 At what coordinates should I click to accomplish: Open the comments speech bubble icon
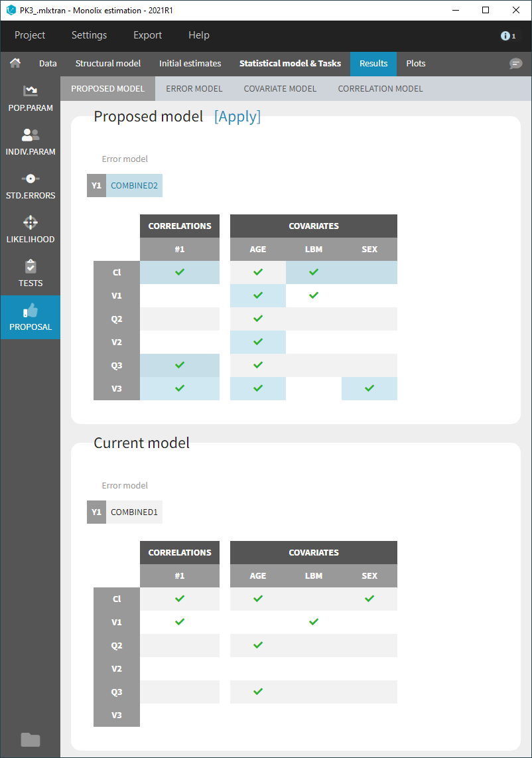tap(515, 64)
